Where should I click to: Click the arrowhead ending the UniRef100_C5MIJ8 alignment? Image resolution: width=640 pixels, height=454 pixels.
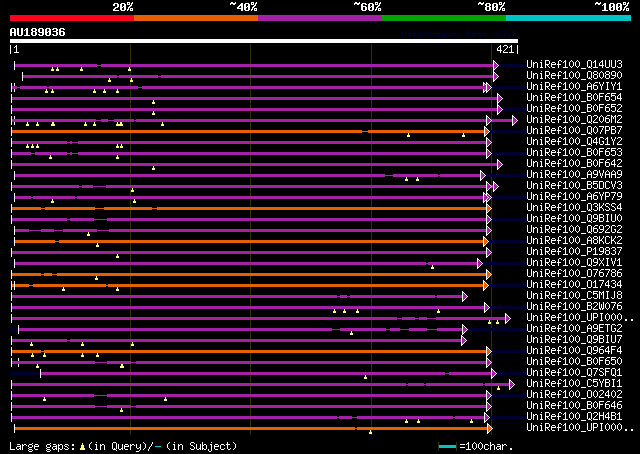click(x=464, y=297)
